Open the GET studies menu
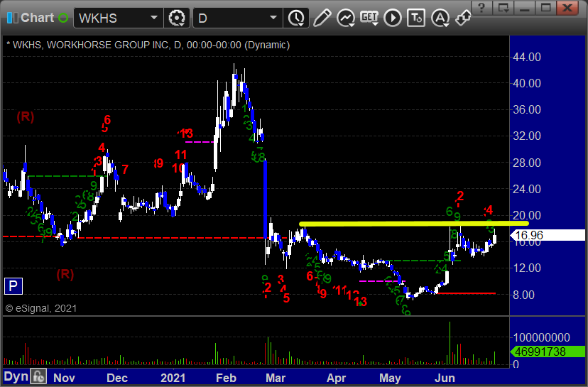This screenshot has width=588, height=387. click(369, 18)
